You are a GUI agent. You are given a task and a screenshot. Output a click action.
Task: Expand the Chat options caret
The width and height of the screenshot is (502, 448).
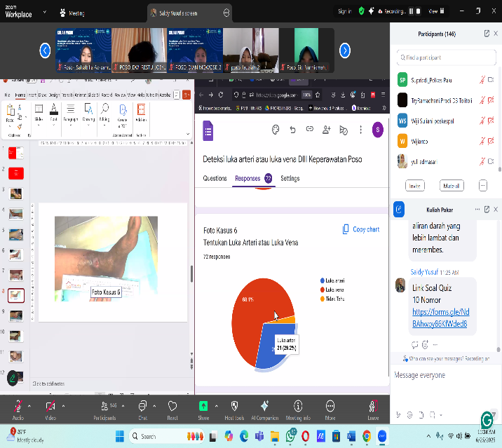[154, 406]
